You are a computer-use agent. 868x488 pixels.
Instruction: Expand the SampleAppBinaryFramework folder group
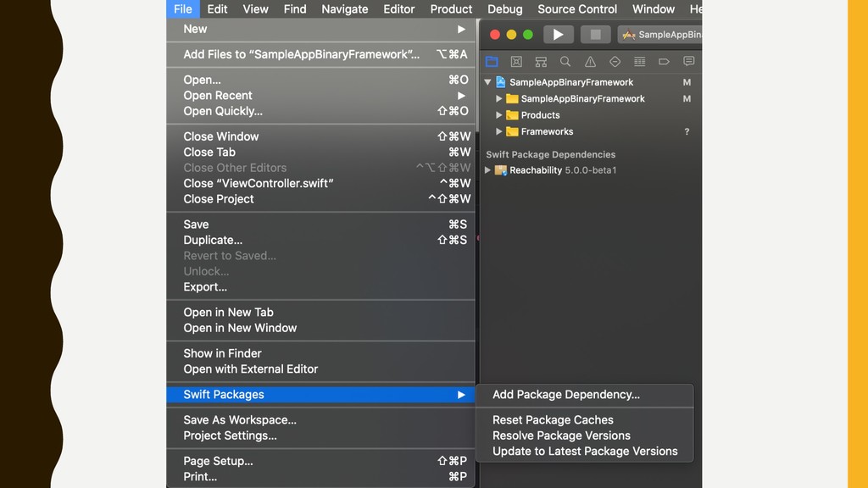pos(498,98)
